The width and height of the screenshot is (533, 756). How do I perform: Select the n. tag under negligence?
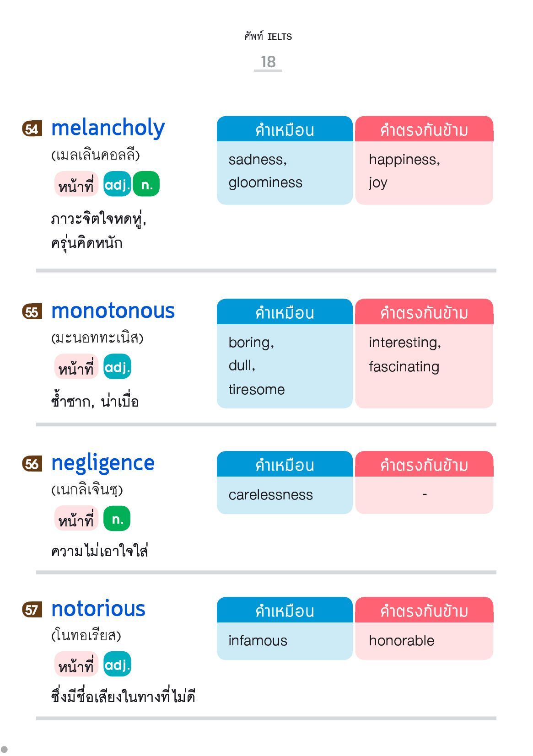tap(117, 519)
